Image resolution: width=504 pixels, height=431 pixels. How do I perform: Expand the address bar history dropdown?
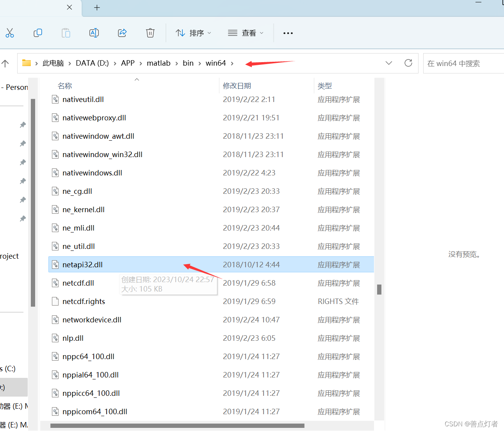coord(389,63)
